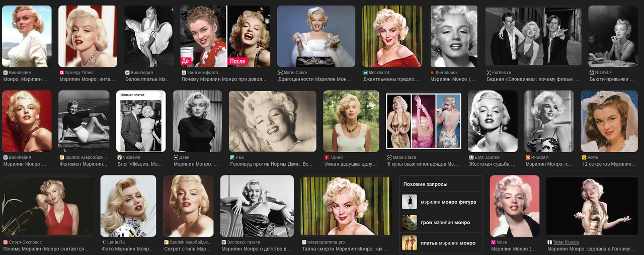Click the Vikisews favicon
The width and height of the screenshot is (644, 255).
[x=120, y=157]
